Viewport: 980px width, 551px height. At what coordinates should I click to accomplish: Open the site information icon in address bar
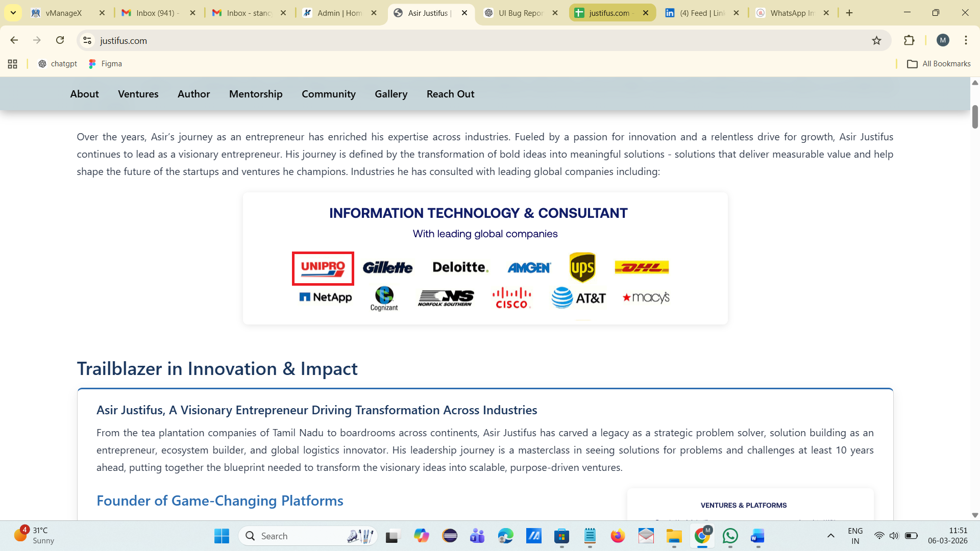(x=87, y=40)
